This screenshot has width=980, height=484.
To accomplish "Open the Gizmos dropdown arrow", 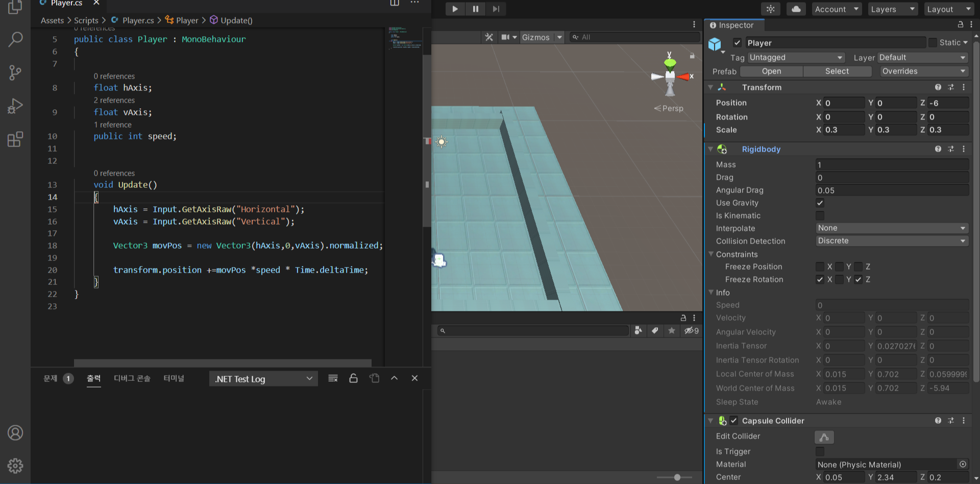I will (559, 37).
